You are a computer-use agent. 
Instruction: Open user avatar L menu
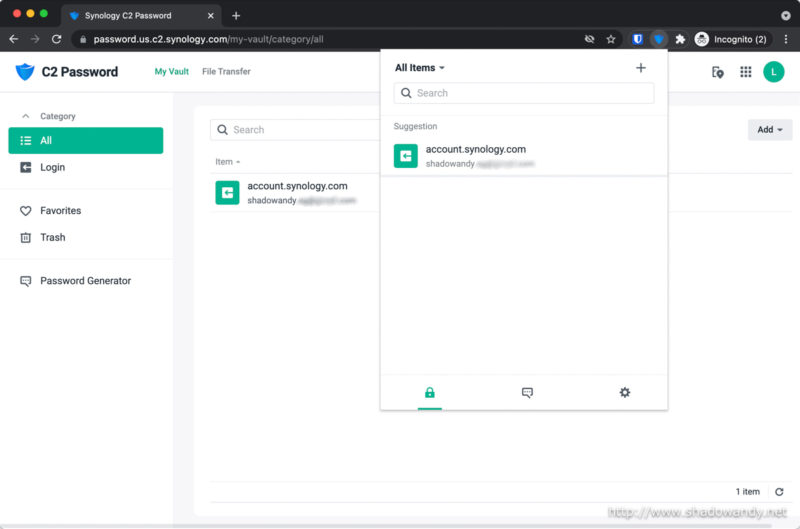pyautogui.click(x=773, y=72)
